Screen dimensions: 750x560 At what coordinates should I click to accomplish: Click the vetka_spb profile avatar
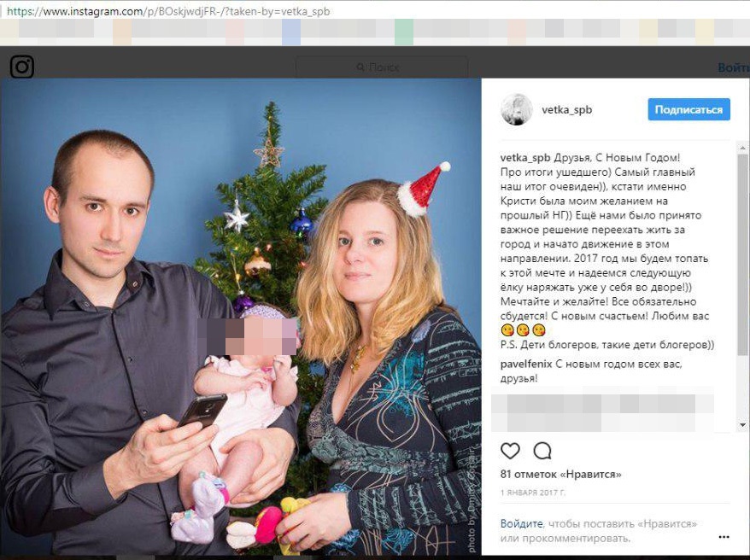tap(517, 109)
